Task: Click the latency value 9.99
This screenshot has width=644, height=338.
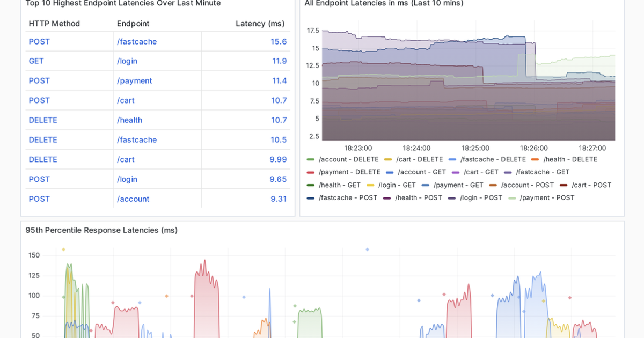Action: click(278, 159)
